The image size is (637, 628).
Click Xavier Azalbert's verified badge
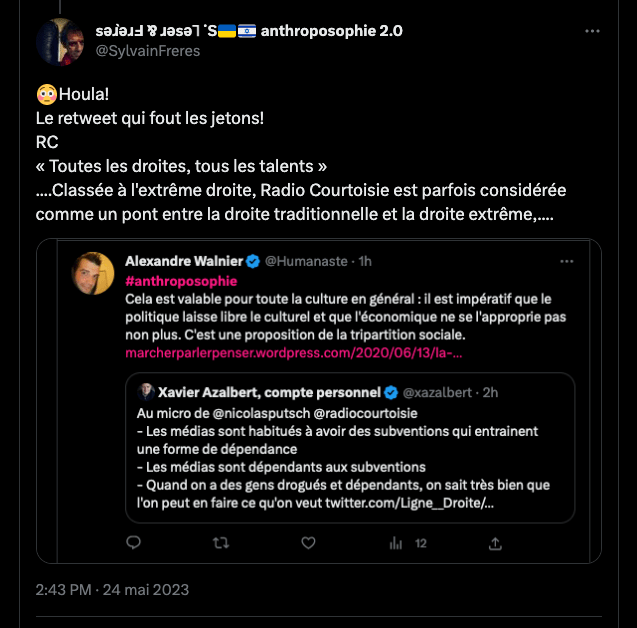pos(392,392)
